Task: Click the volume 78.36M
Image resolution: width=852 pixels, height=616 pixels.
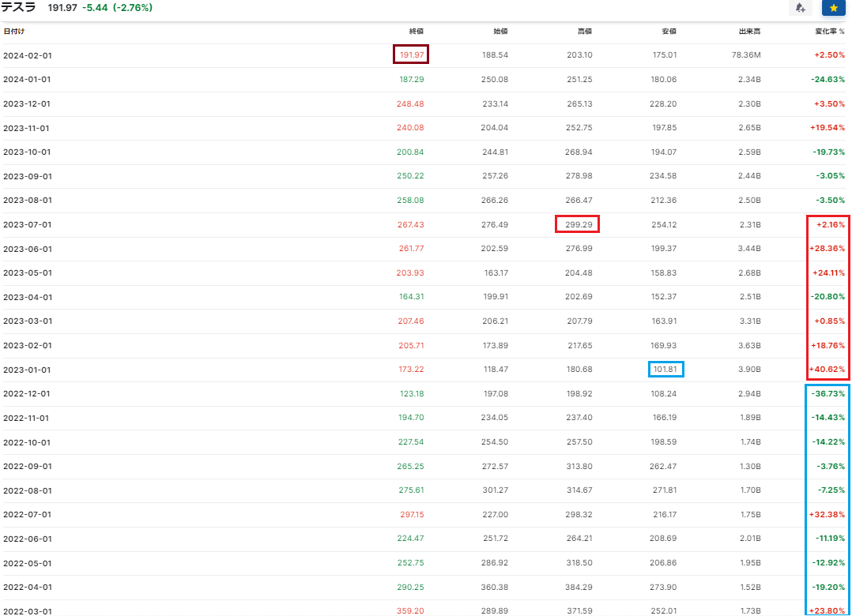Action: (x=746, y=54)
